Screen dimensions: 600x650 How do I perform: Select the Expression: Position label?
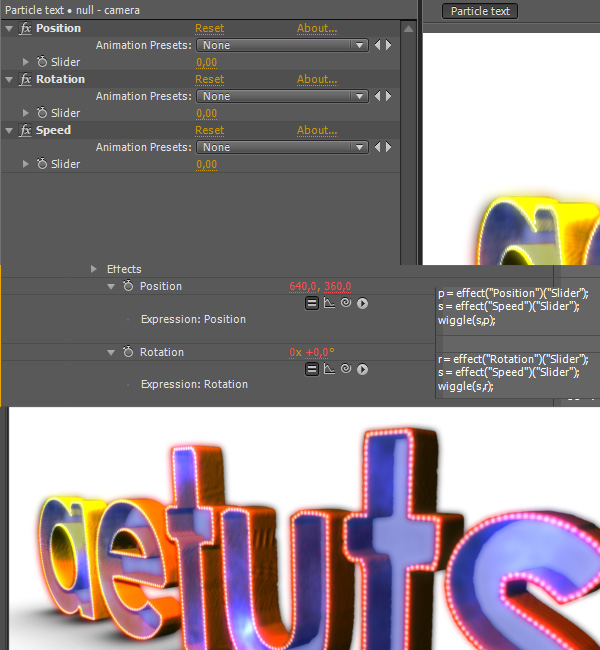tap(193, 320)
